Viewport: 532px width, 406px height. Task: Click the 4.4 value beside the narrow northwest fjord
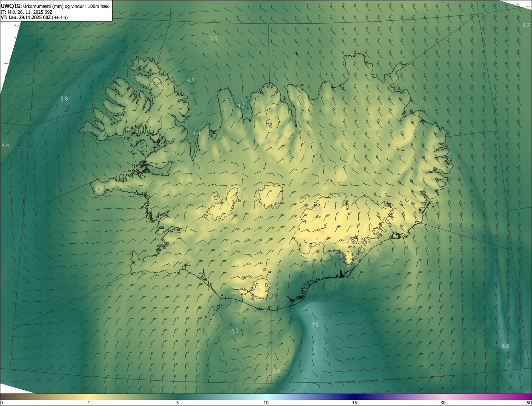point(197,133)
